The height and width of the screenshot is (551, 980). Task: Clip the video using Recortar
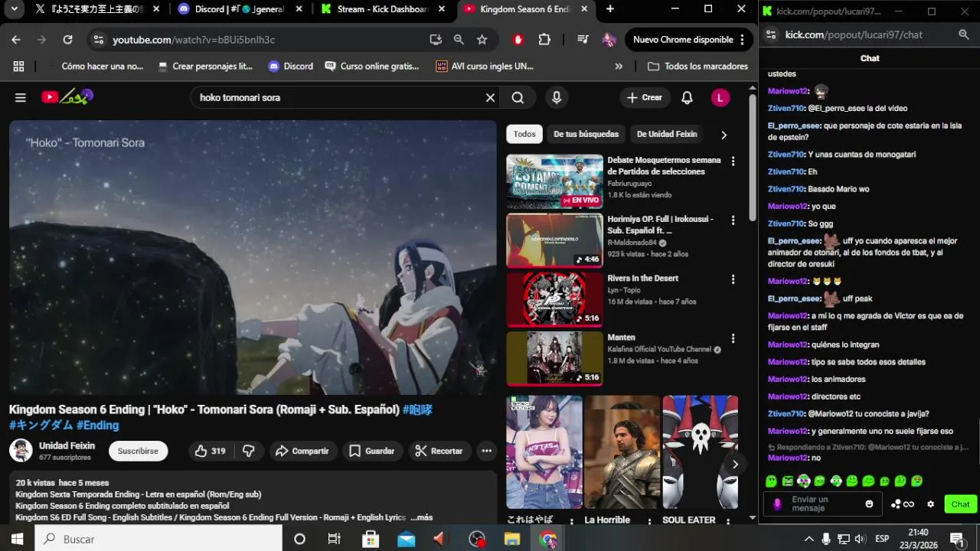coord(439,451)
